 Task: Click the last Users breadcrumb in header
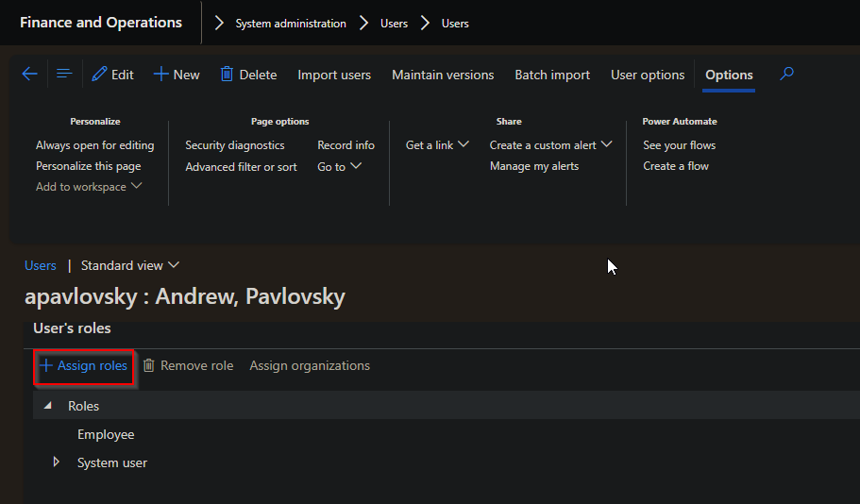(455, 24)
